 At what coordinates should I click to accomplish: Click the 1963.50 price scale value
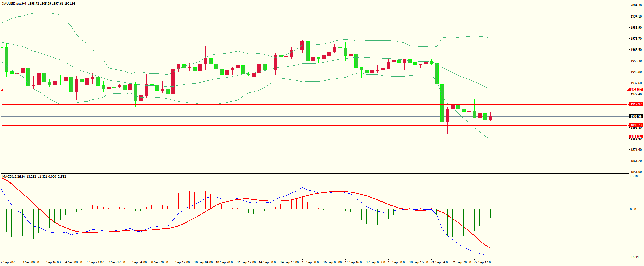click(636, 49)
